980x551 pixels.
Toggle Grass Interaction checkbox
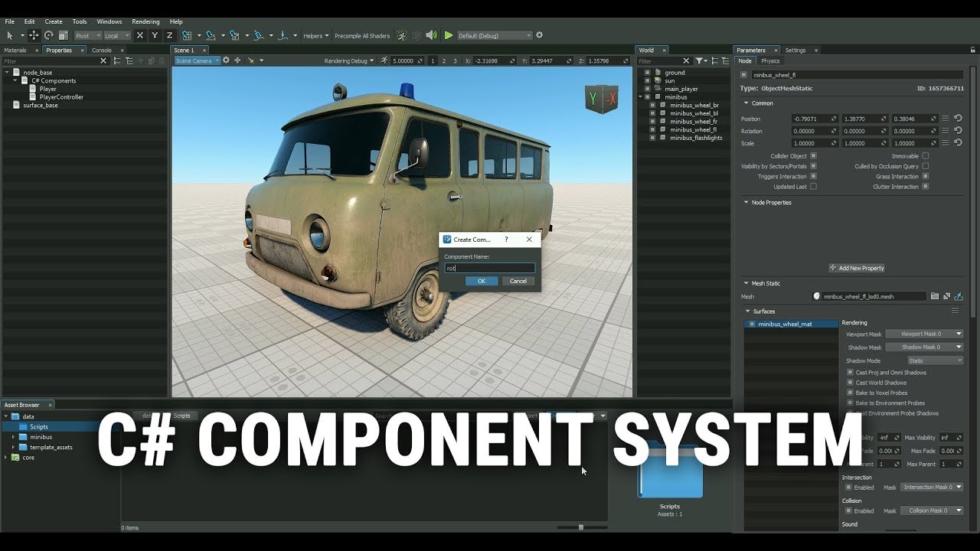(925, 176)
